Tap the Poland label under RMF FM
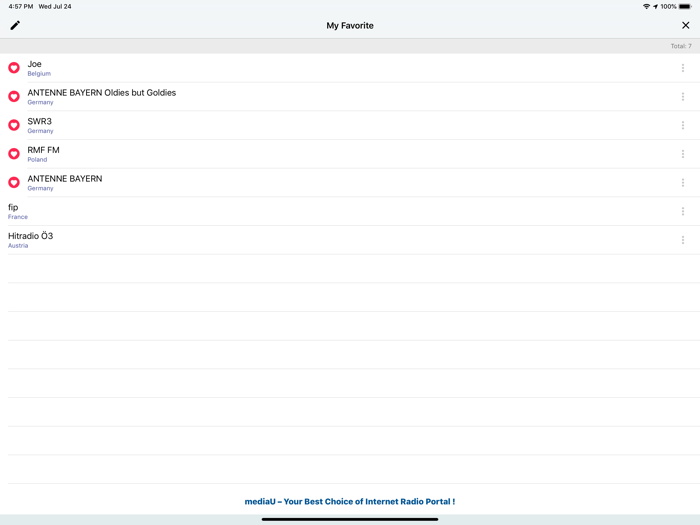The height and width of the screenshot is (525, 700). tap(37, 159)
